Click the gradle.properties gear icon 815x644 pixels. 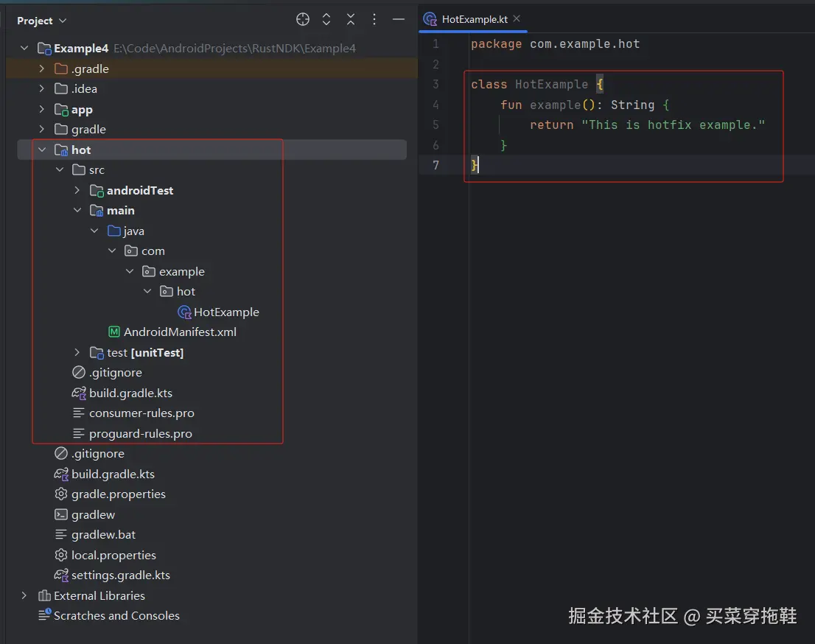point(61,494)
